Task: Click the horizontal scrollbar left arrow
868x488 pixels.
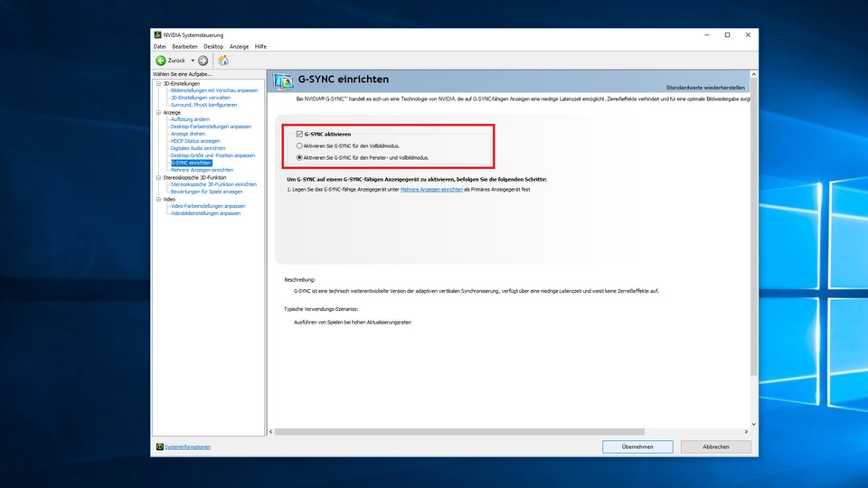Action: click(270, 432)
